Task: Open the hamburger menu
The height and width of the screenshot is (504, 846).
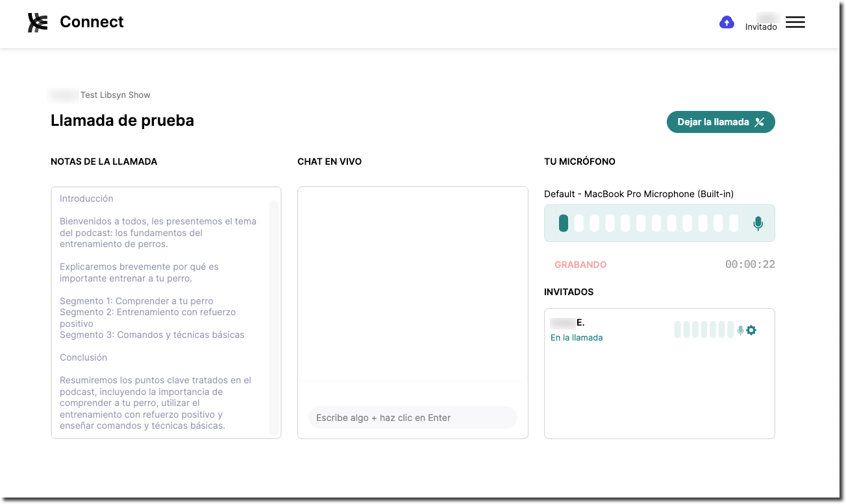Action: [x=795, y=22]
